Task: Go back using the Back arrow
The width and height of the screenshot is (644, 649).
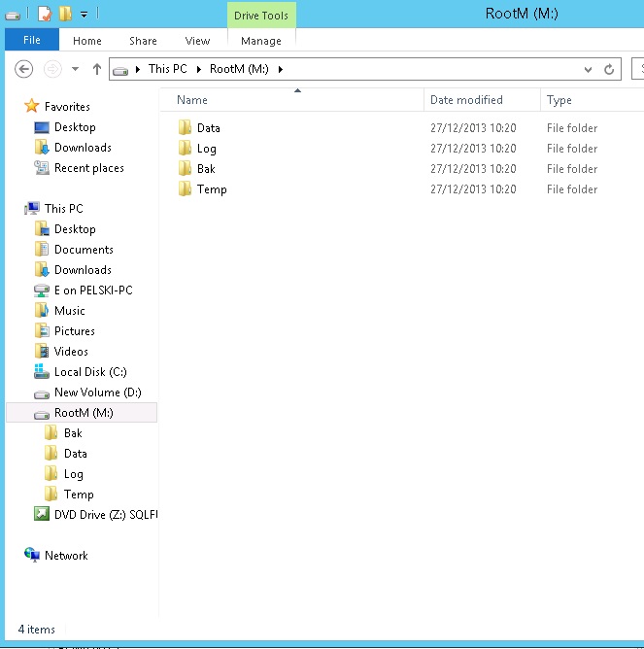Action: [x=24, y=69]
